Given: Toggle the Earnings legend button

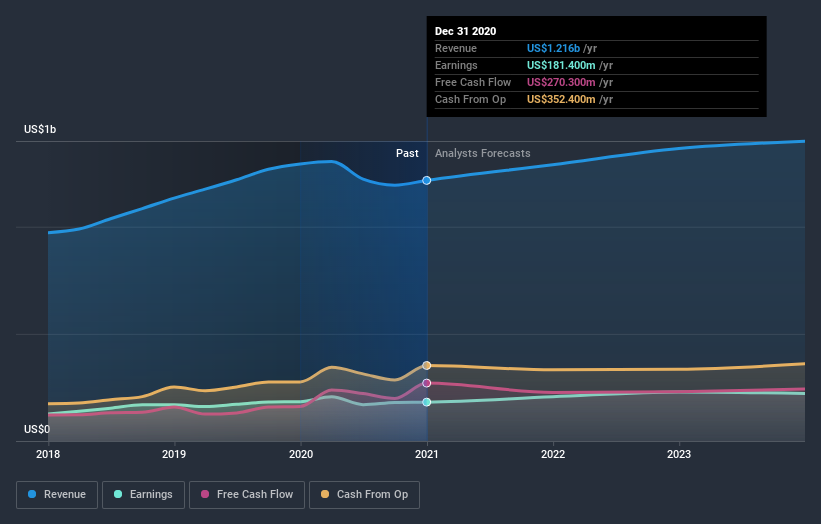Looking at the screenshot, I should (143, 495).
